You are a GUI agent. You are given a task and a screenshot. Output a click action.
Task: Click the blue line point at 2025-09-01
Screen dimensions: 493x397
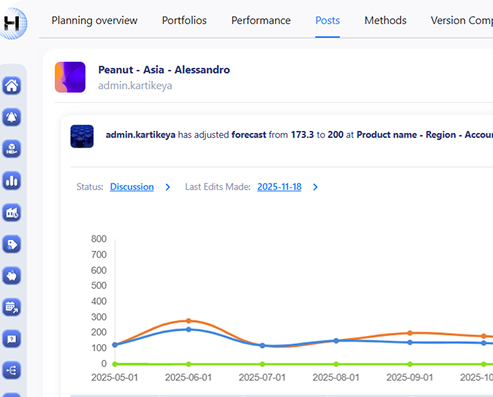coord(410,342)
